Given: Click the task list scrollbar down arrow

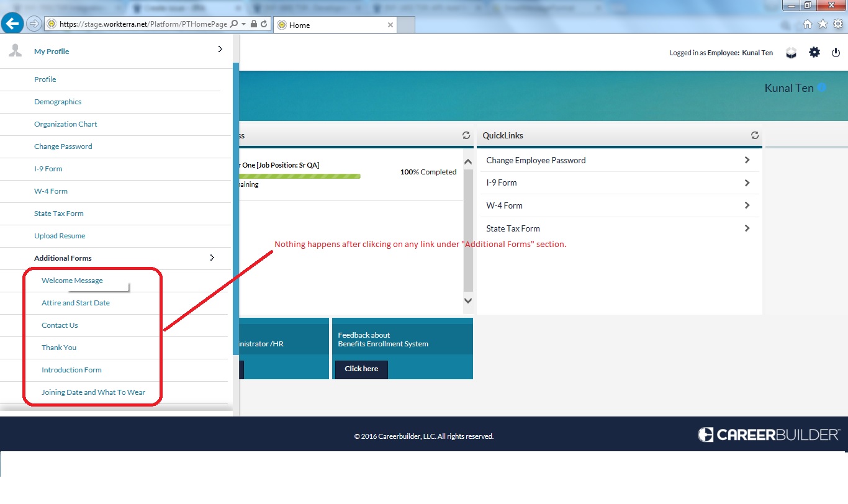Looking at the screenshot, I should tap(468, 300).
